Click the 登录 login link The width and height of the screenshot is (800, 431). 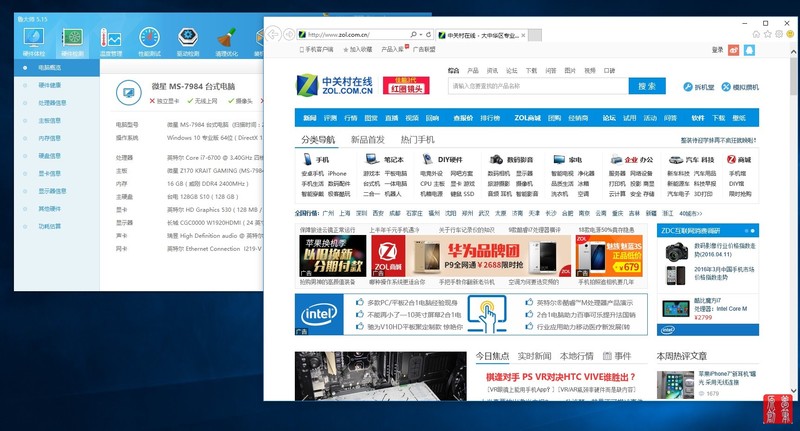coord(717,50)
